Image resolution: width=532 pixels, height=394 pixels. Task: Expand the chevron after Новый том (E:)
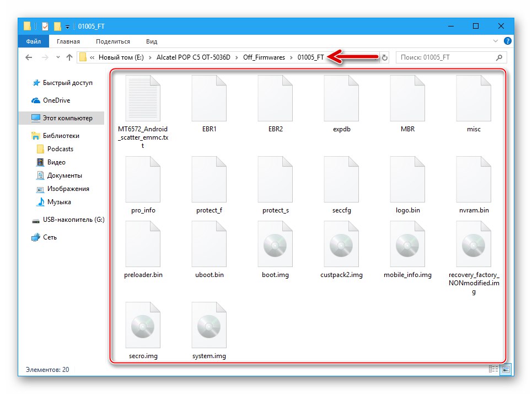click(x=150, y=57)
